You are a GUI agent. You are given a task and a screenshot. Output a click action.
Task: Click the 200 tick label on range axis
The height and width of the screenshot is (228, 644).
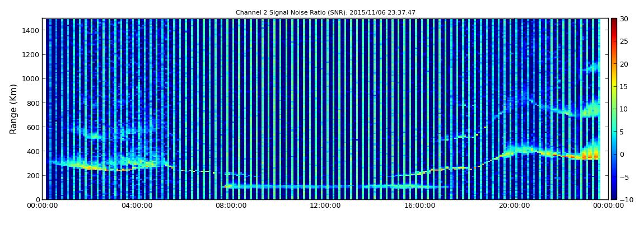click(33, 175)
